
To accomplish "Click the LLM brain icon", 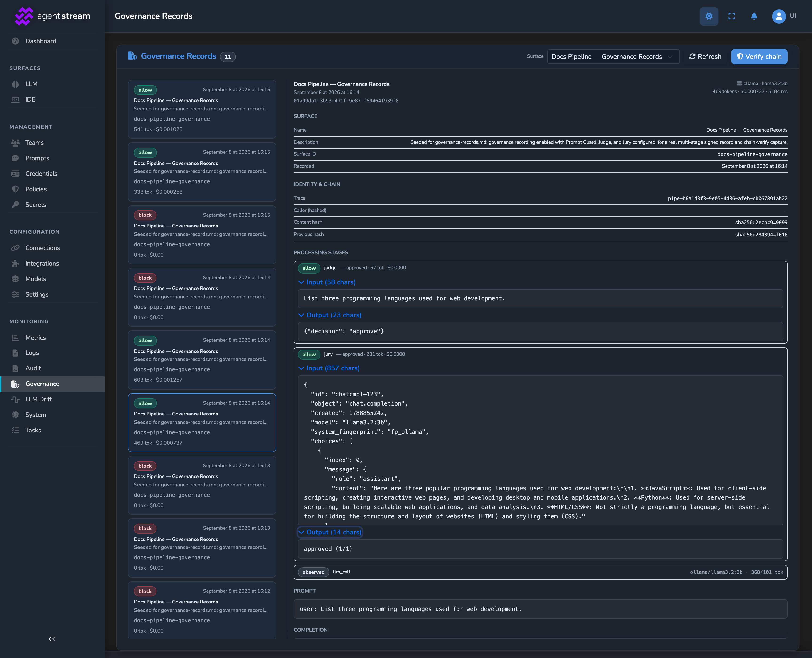I will click(15, 84).
